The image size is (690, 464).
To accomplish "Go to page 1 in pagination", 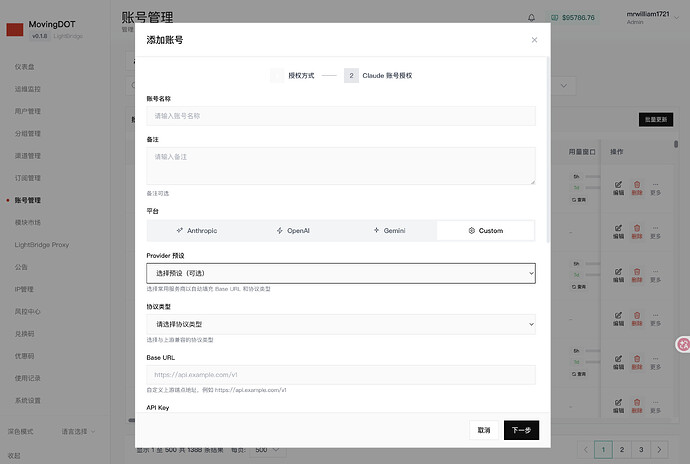I will click(603, 449).
